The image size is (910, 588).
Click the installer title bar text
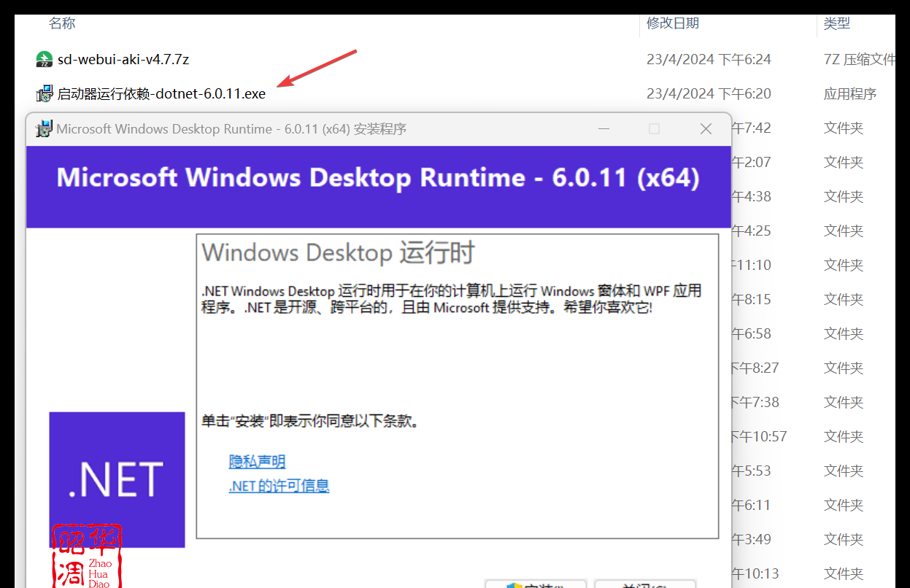coord(231,129)
